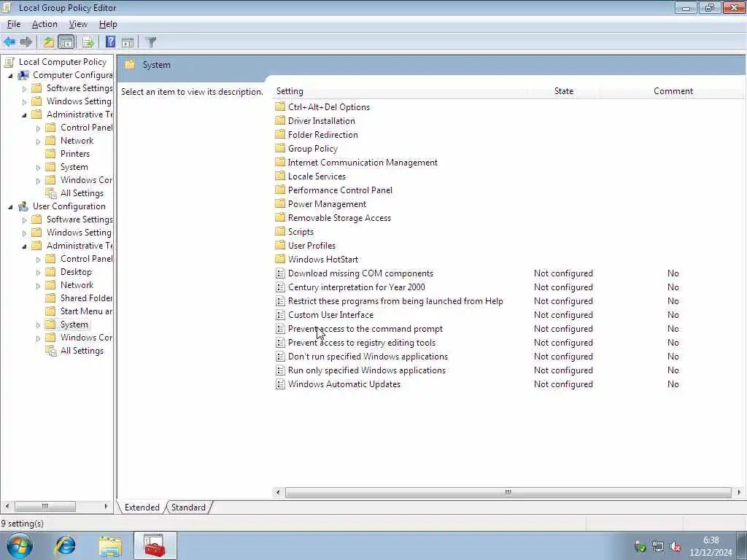Select Don't run specified Windows applications

point(368,356)
